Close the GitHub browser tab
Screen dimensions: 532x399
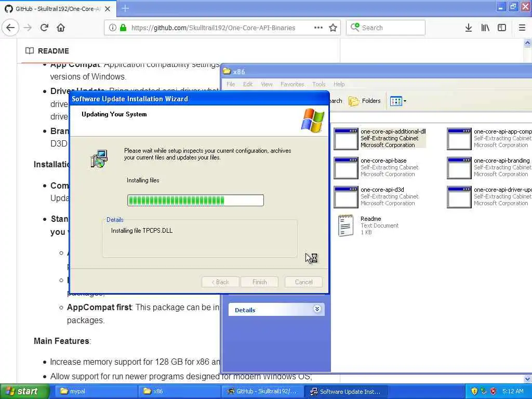[108, 8]
